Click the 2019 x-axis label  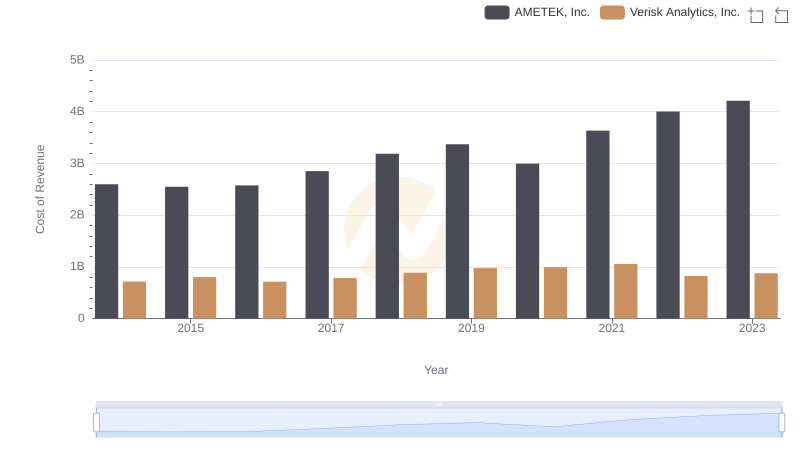tap(471, 328)
